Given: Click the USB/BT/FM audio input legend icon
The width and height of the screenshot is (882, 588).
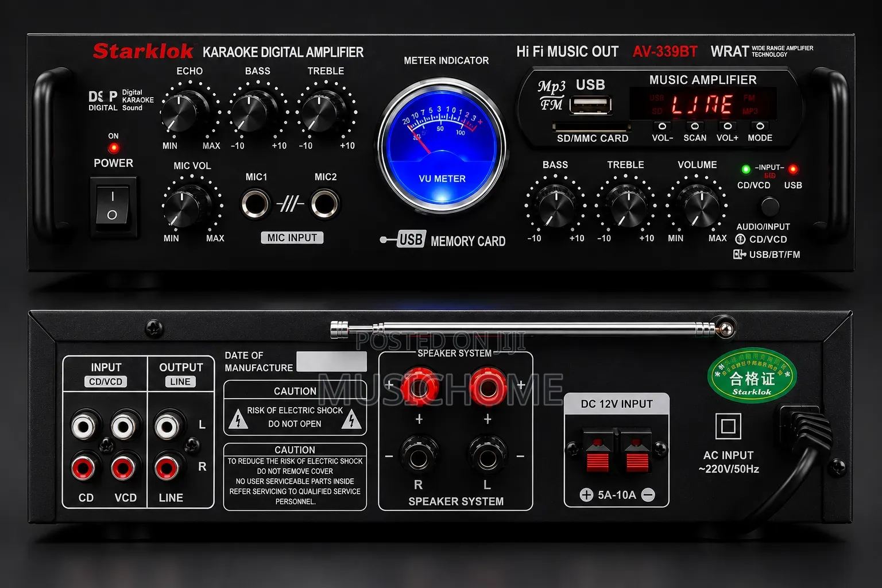Looking at the screenshot, I should click(740, 254).
